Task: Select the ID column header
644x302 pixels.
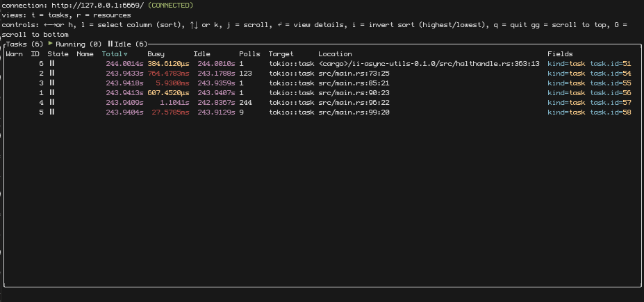Action: pyautogui.click(x=35, y=53)
